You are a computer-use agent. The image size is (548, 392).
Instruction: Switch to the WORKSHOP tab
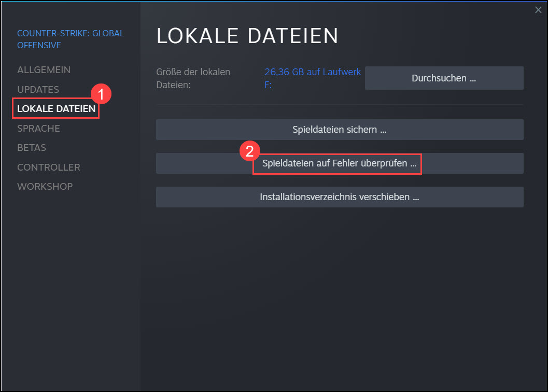[x=45, y=187]
